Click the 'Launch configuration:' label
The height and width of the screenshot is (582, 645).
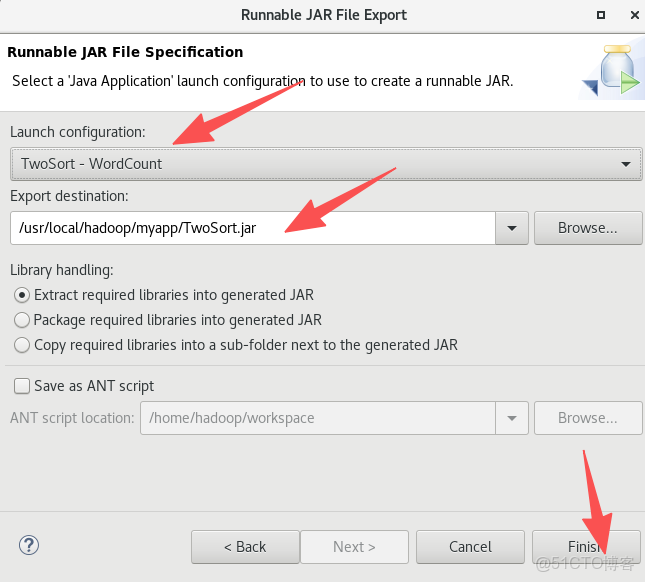coord(78,132)
